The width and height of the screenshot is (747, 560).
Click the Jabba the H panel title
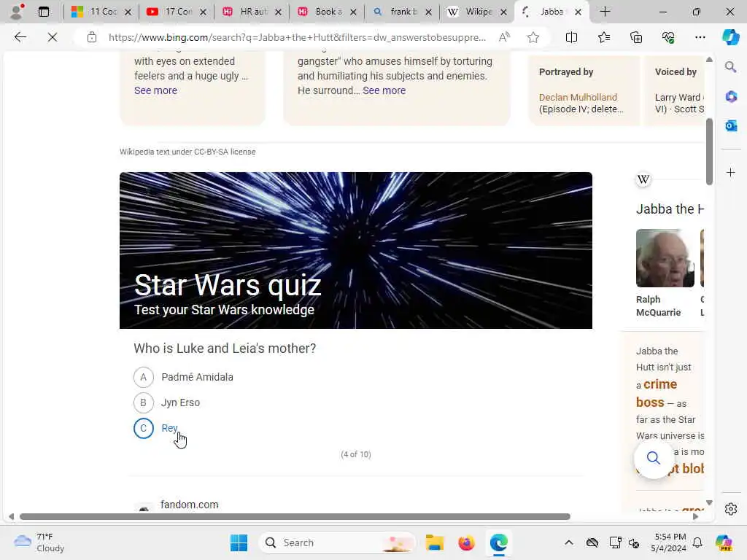(670, 209)
